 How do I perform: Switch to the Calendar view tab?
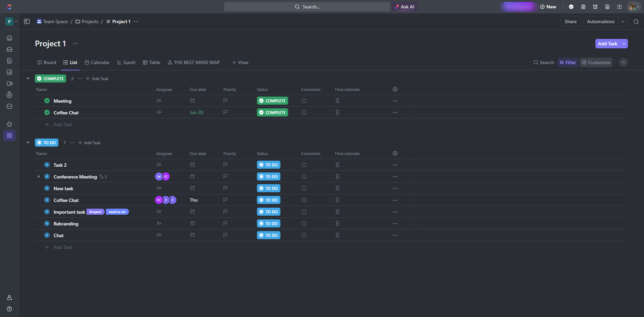[x=97, y=62]
